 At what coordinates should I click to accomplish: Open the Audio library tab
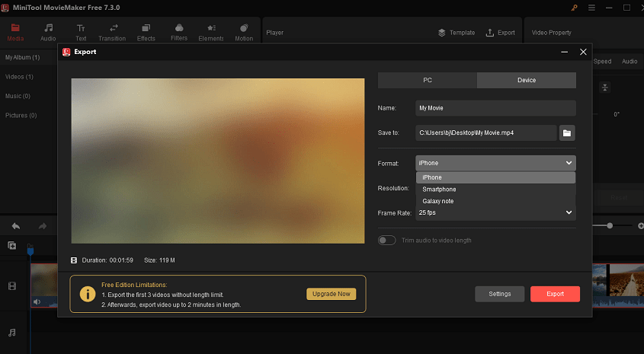pyautogui.click(x=48, y=33)
